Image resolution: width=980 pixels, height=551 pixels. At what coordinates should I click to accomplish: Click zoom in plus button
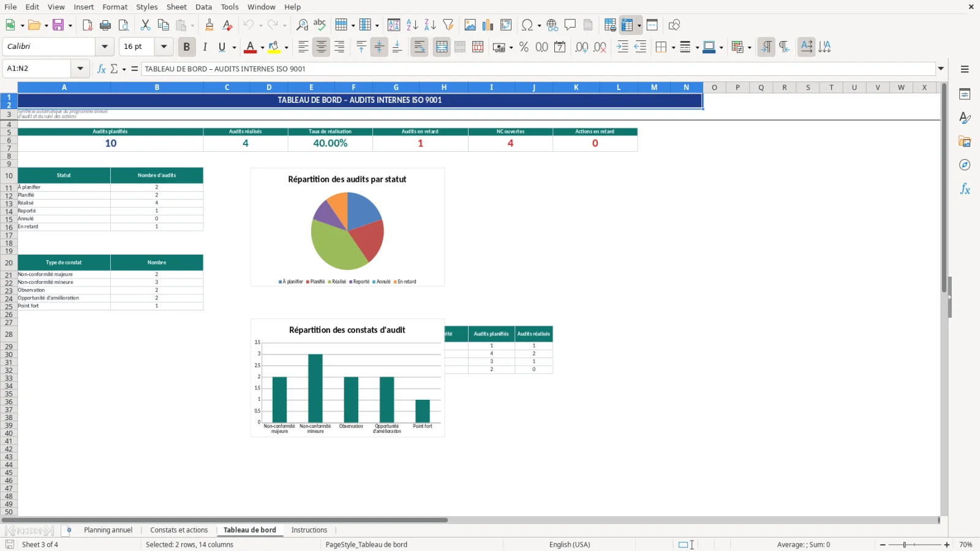947,545
